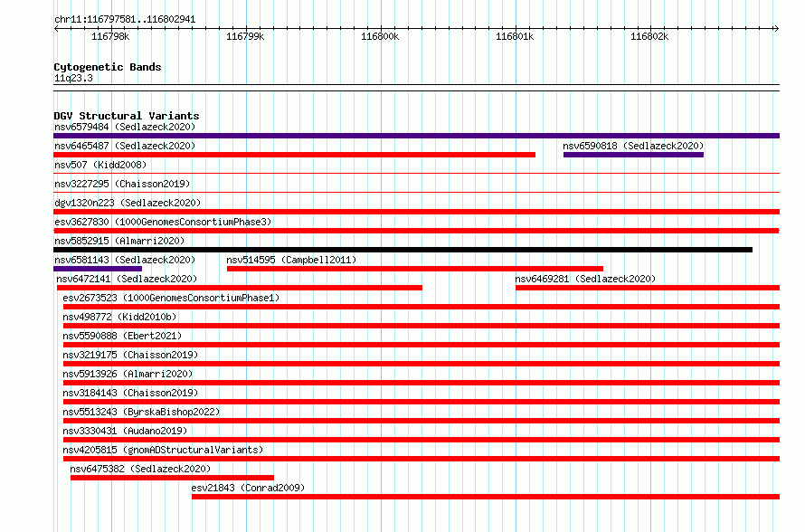This screenshot has height=532, width=805.
Task: Click the black nsv5852915 variant bar
Action: 403,250
